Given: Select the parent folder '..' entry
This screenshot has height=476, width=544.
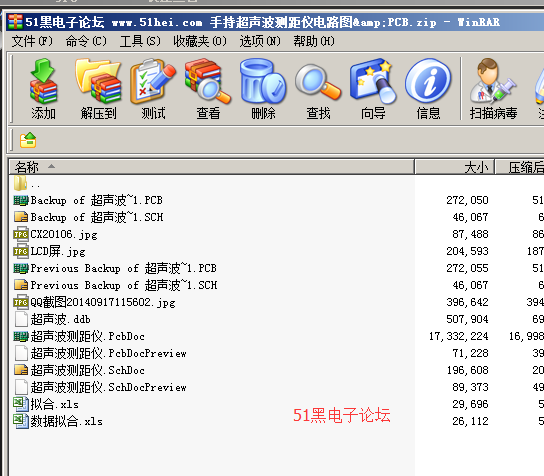Looking at the screenshot, I should (x=27, y=184).
